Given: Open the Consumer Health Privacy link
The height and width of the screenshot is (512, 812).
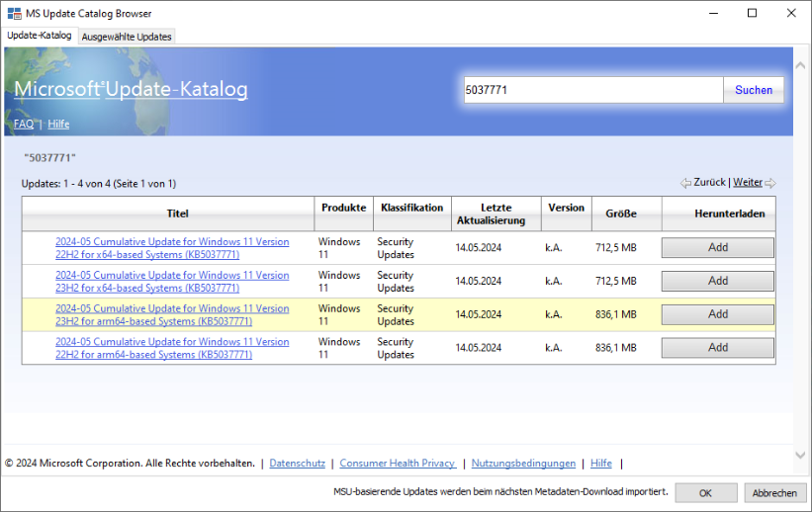Looking at the screenshot, I should (398, 464).
